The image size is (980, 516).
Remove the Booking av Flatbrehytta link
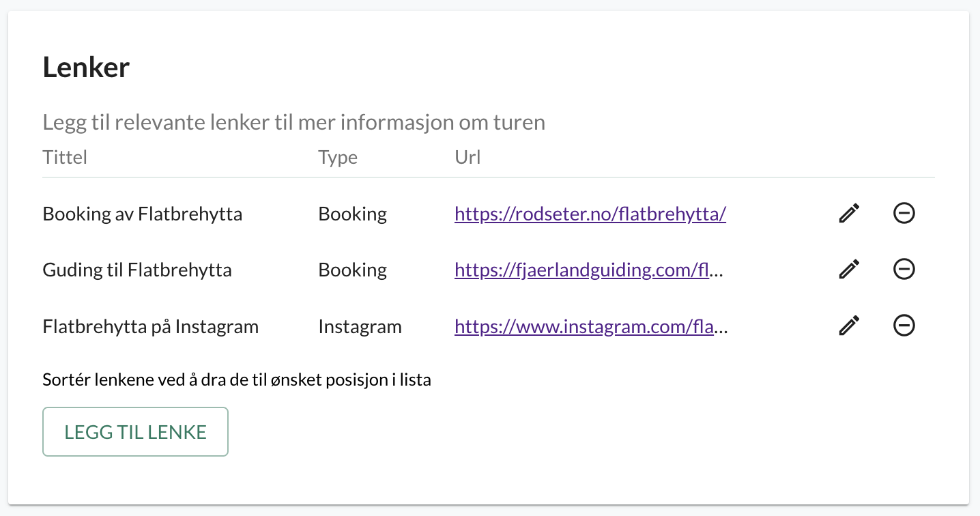pos(904,214)
